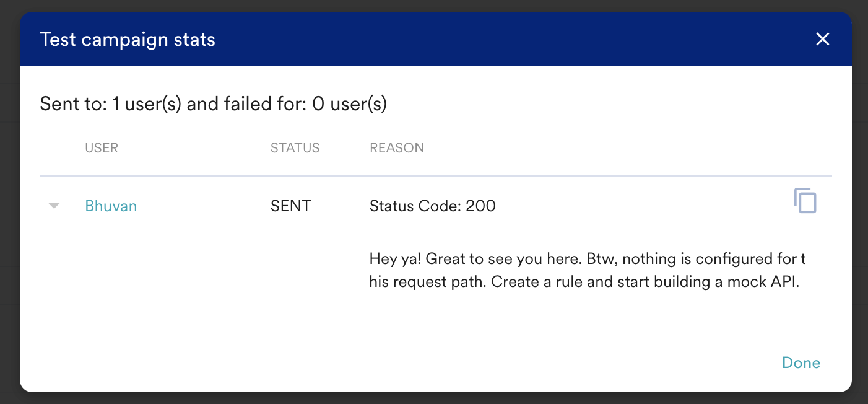The width and height of the screenshot is (868, 404).
Task: Open the Bhuvan user link
Action: tap(111, 206)
